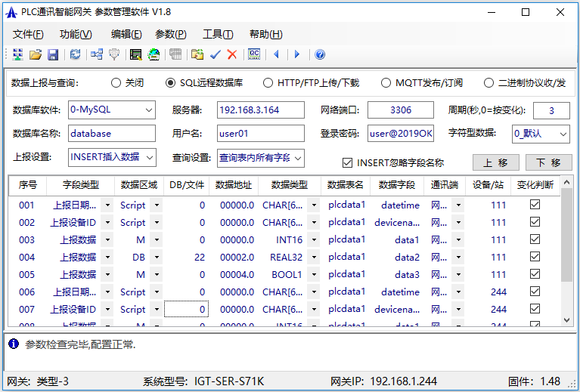
Task: Toggle the INSERT忽略字段名称 checkbox
Action: pyautogui.click(x=347, y=162)
